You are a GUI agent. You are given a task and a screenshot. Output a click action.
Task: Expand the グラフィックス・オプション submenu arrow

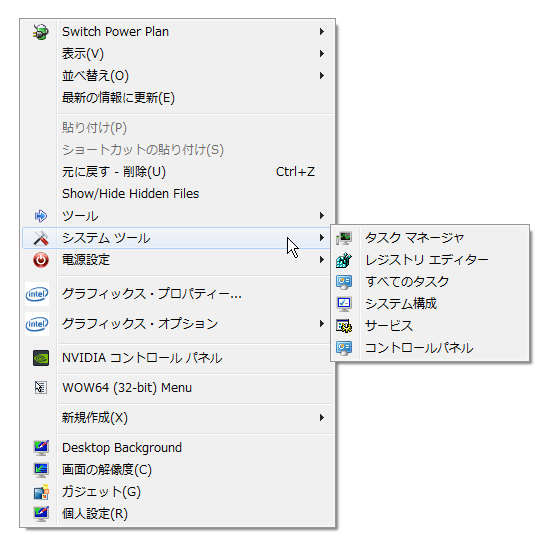coord(322,324)
